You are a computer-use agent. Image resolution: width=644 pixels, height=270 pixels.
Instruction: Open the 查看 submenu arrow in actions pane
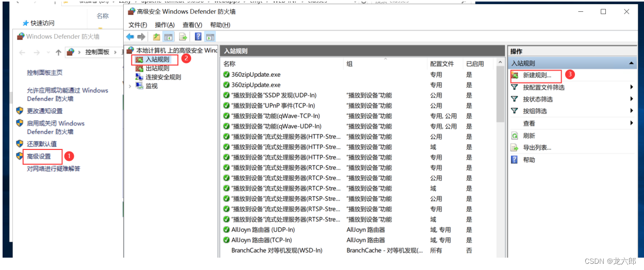pyautogui.click(x=632, y=123)
